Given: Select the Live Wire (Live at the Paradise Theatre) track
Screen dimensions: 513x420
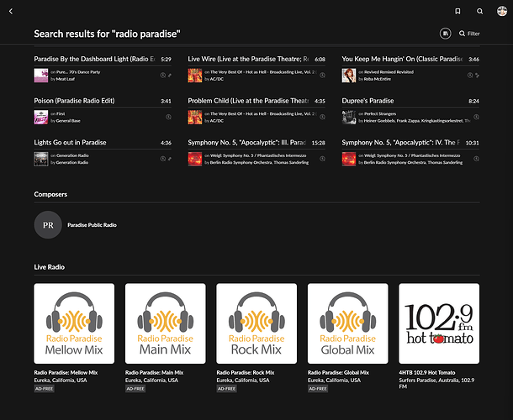Looking at the screenshot, I should coord(248,59).
